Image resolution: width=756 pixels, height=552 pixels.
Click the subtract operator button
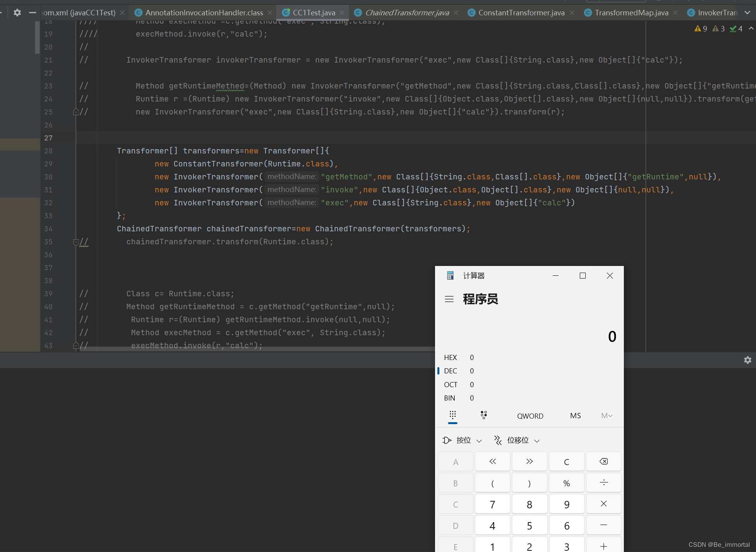(x=604, y=525)
